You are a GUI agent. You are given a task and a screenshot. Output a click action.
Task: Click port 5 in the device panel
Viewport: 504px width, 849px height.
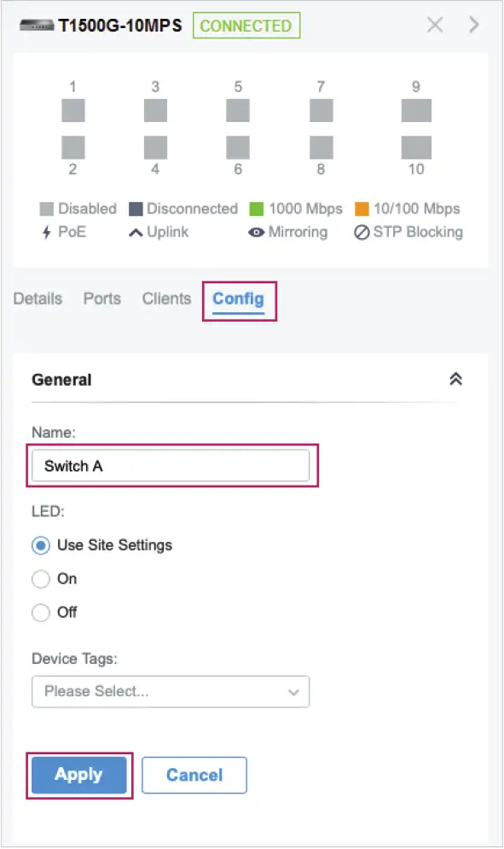tap(238, 109)
